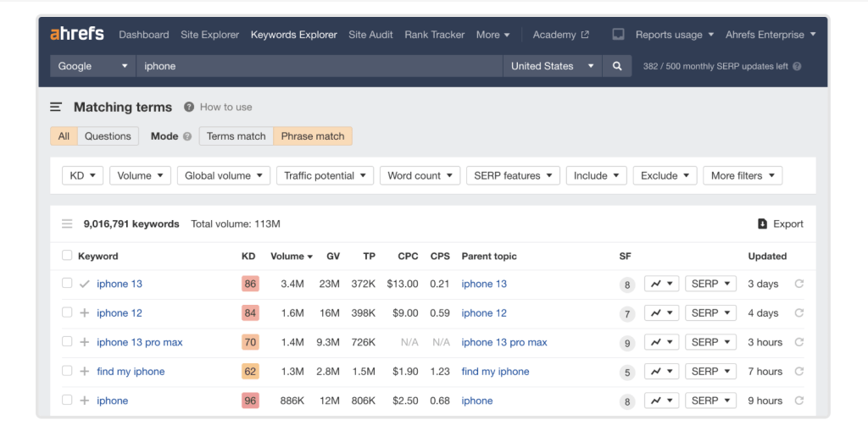Image resolution: width=868 pixels, height=431 pixels.
Task: Open the Dashboard menu item
Action: [x=144, y=35]
